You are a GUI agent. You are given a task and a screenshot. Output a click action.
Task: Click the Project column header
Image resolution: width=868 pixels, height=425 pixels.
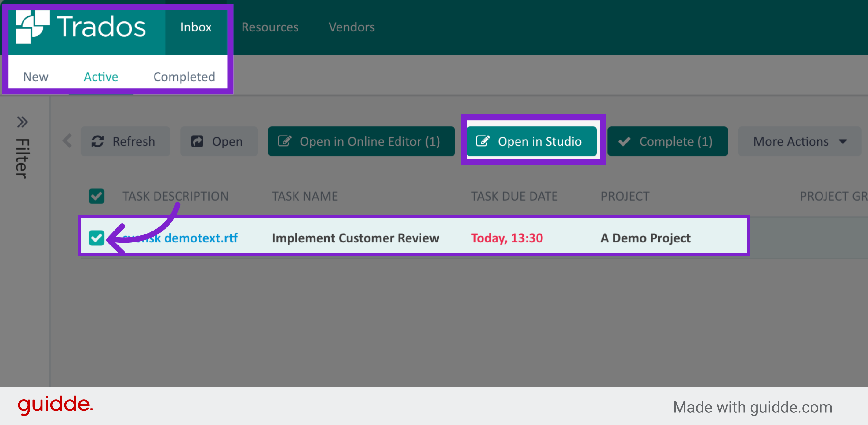click(625, 196)
